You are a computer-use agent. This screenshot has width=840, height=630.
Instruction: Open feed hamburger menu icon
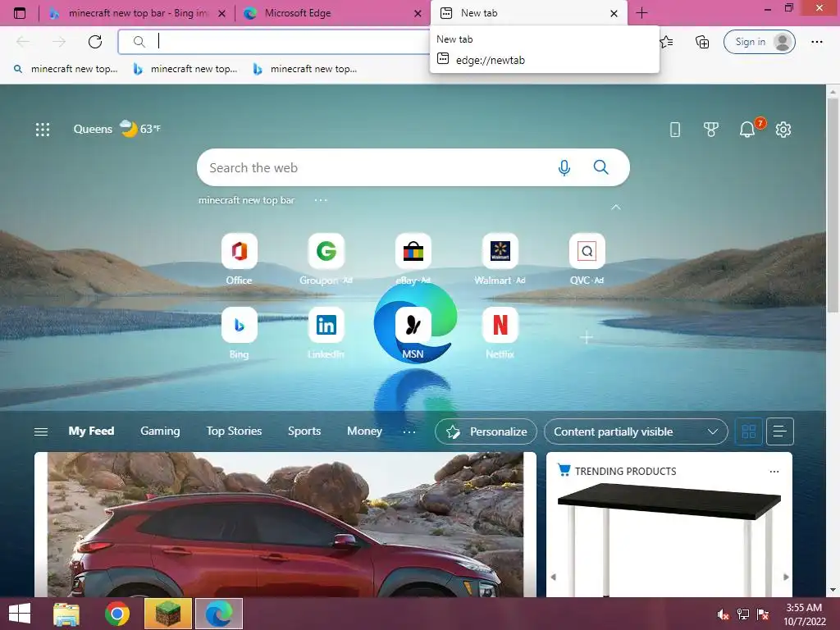click(x=41, y=431)
